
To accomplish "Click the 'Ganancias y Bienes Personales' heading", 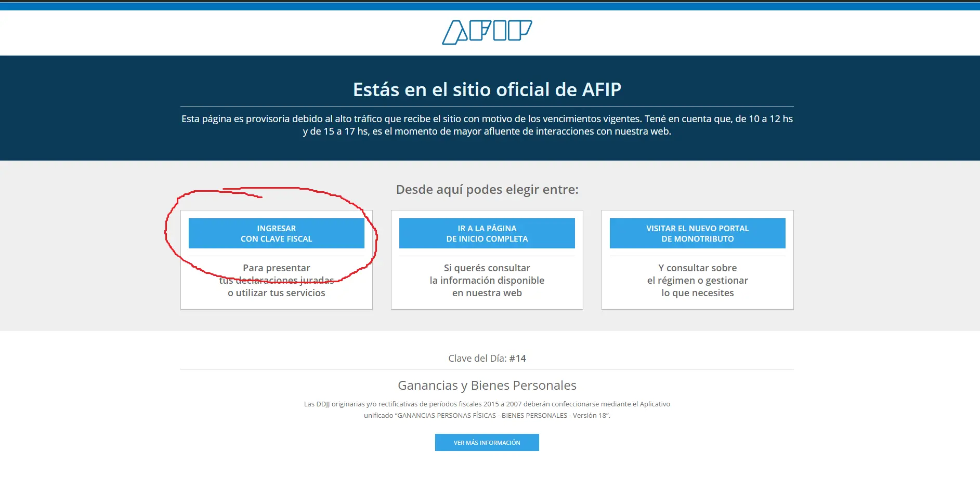I will coord(487,385).
